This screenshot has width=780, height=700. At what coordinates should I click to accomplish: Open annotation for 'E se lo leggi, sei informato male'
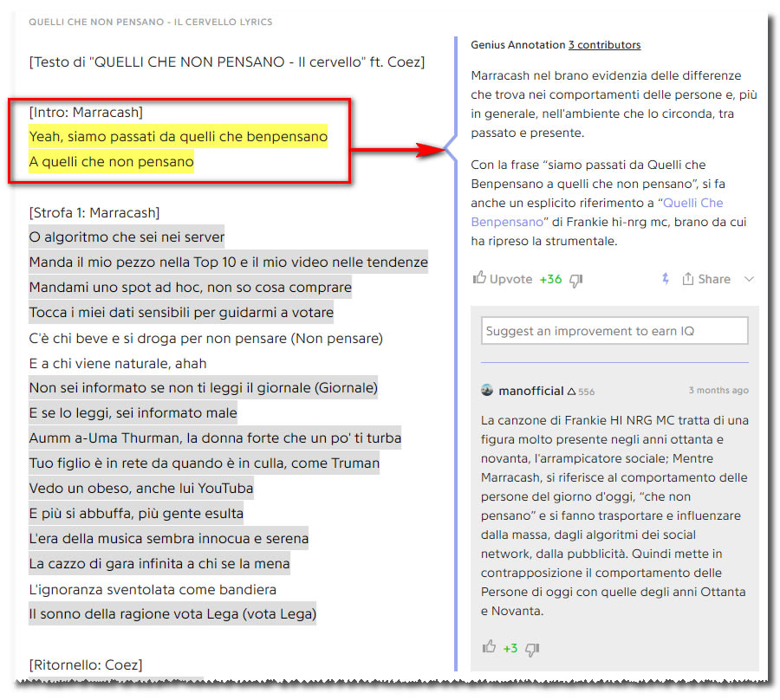point(133,412)
